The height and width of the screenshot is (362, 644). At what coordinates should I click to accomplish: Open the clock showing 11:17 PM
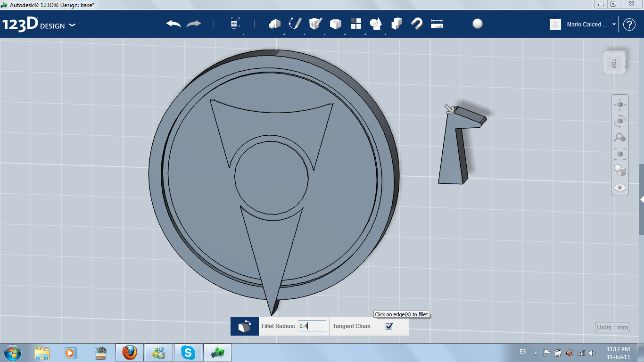618,353
